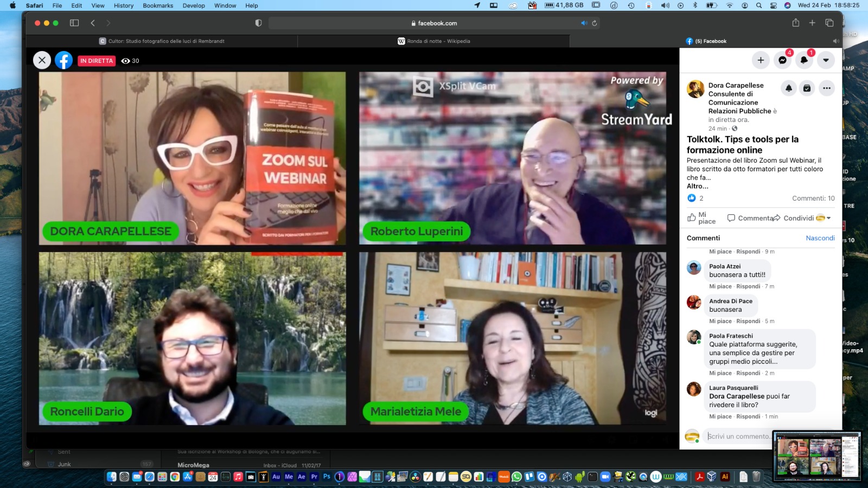
Task: Click the Condividi share button
Action: click(x=793, y=218)
